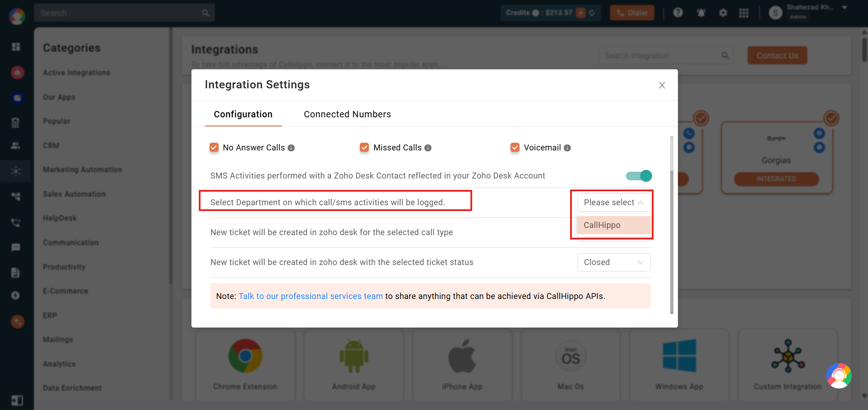
Task: Open the iPhone App card
Action: tap(462, 365)
